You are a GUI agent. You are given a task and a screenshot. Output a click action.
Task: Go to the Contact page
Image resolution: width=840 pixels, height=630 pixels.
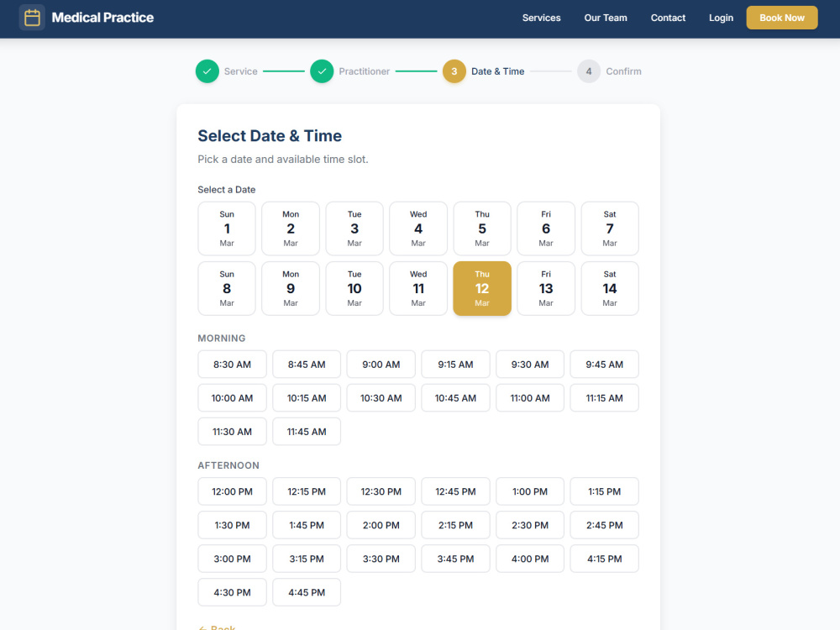668,18
